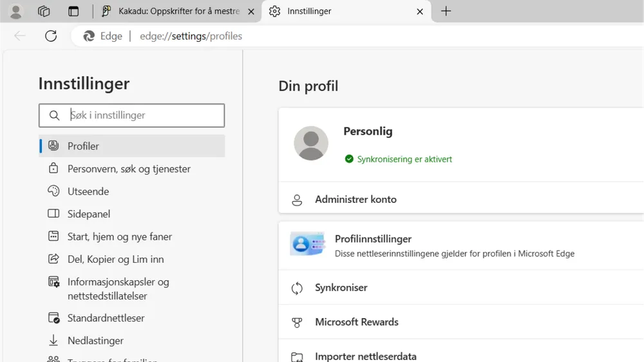Focus the Søk i innstillinger search box
This screenshot has height=362, width=644.
coord(142,115)
